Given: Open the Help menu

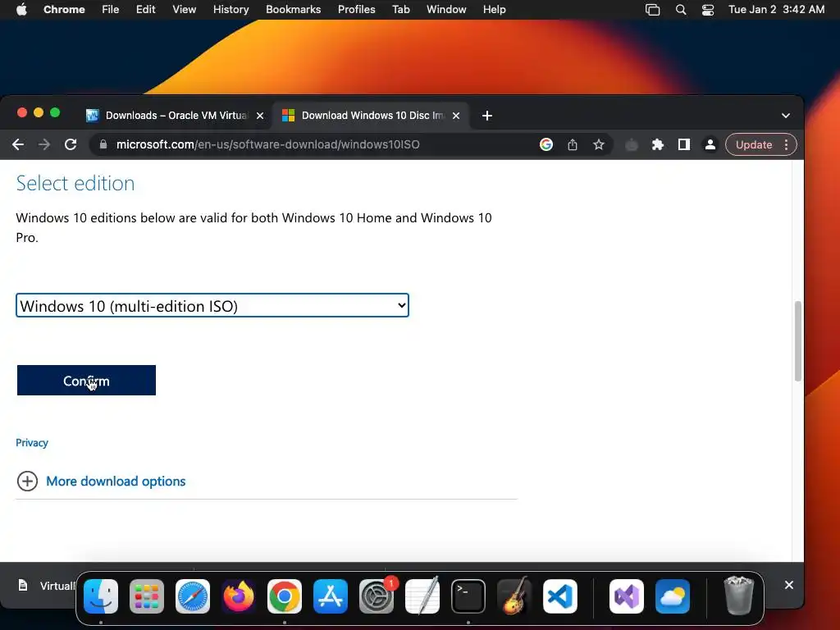Looking at the screenshot, I should (x=494, y=10).
